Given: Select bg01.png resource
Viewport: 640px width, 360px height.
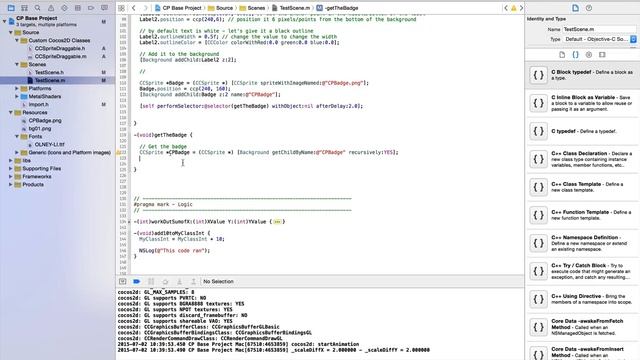Looking at the screenshot, I should (x=40, y=129).
